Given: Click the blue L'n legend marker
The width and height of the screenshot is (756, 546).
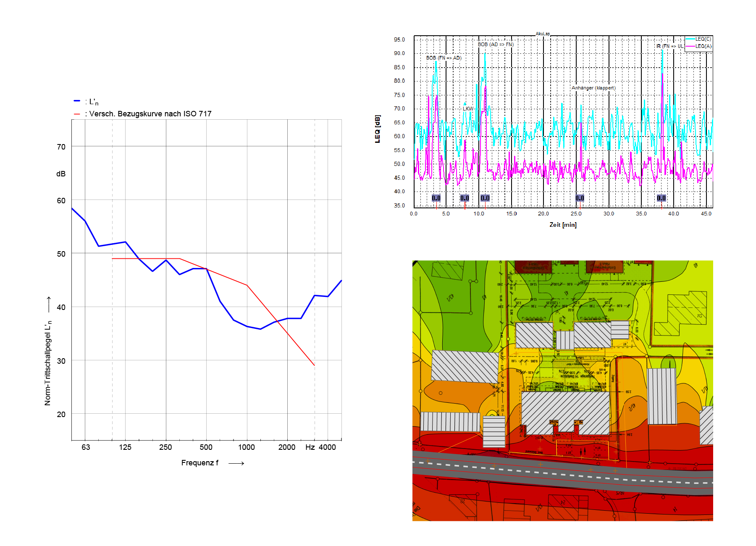Looking at the screenshot, I should click(77, 101).
